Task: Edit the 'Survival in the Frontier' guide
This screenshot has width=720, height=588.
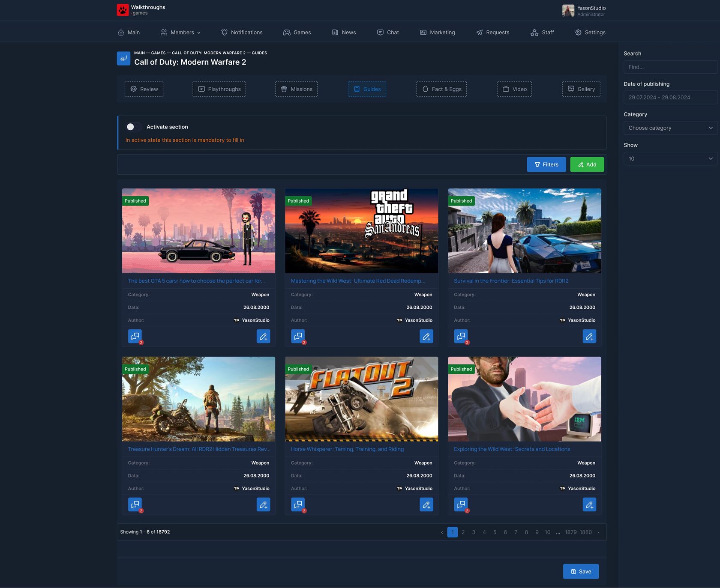Action: coord(589,336)
